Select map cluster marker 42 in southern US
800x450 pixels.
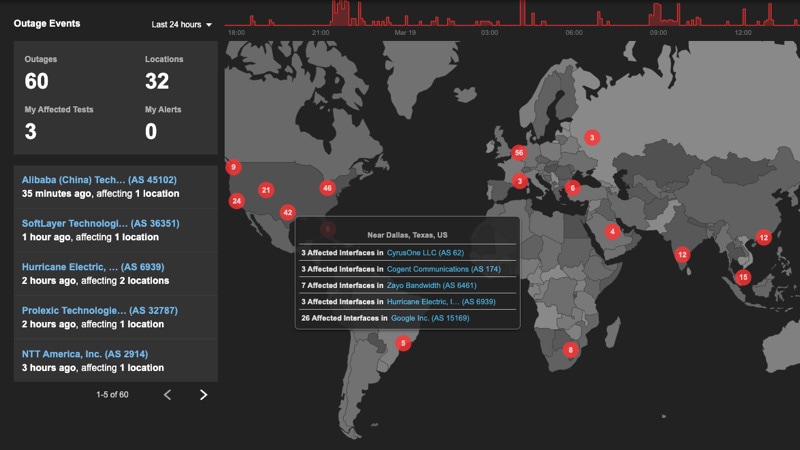tap(287, 212)
